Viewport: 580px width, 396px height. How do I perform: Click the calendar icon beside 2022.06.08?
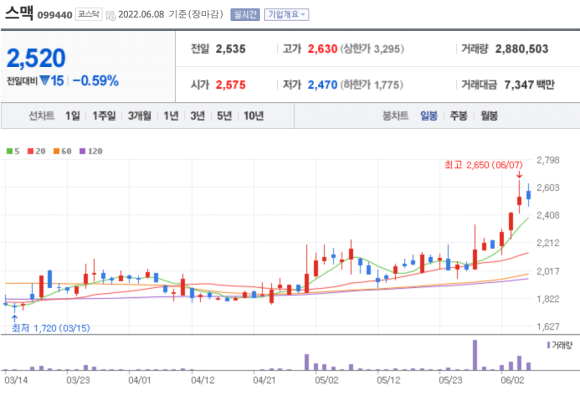[x=111, y=16]
